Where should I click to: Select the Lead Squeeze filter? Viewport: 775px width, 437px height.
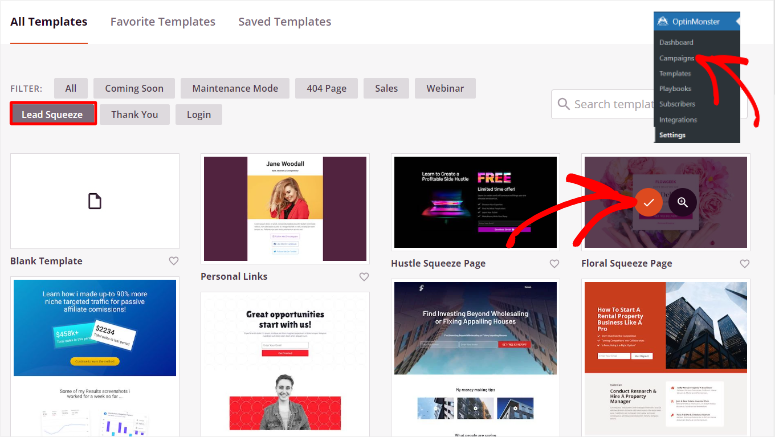tap(52, 115)
